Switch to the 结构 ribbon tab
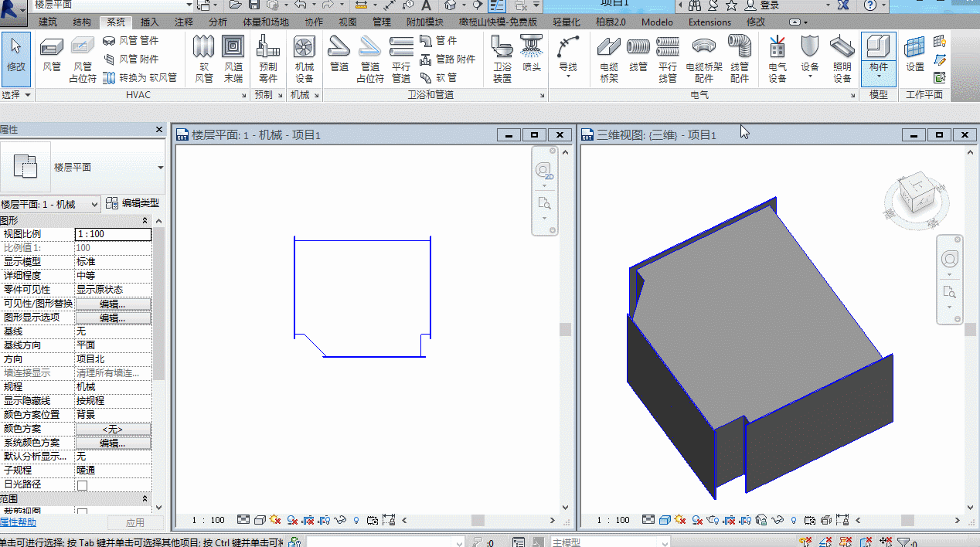The width and height of the screenshot is (980, 547). [x=81, y=22]
